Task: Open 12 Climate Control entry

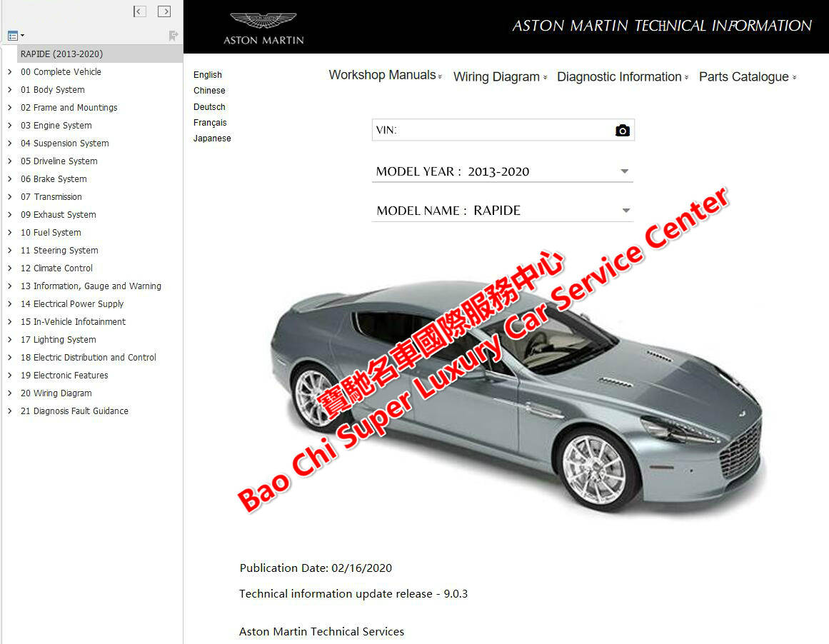Action: (x=56, y=268)
